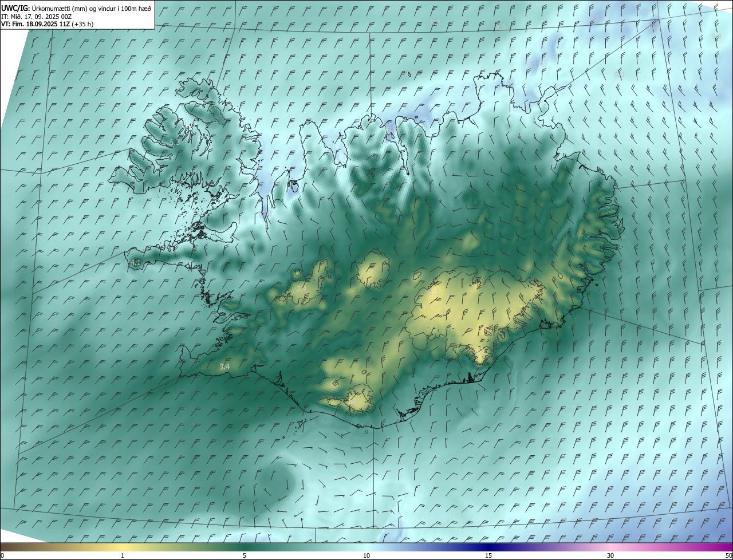Click the 9.4 value near the top-right corner
Screen dimensions: 733x560
(x=716, y=36)
